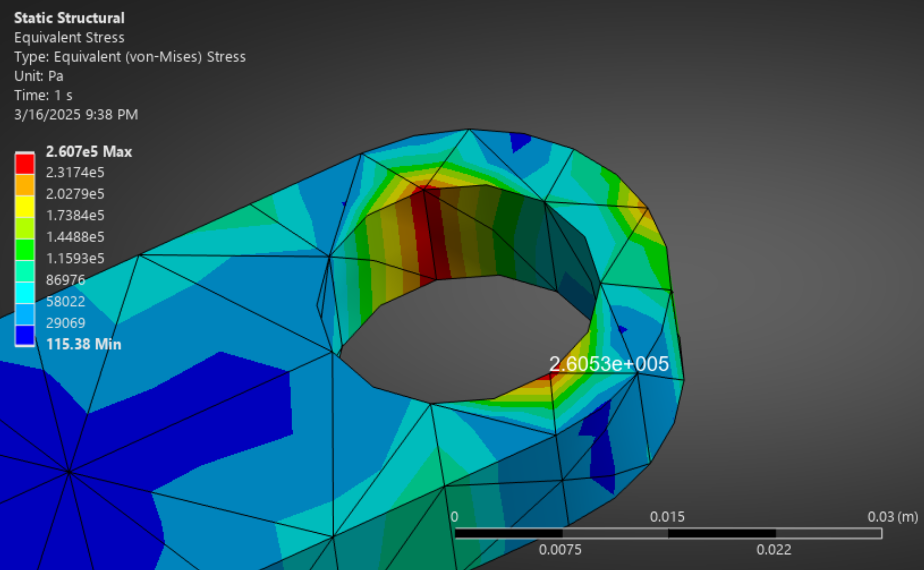The image size is (924, 570).
Task: Click the 0.03 (m) scale ruler label
Action: tap(892, 517)
